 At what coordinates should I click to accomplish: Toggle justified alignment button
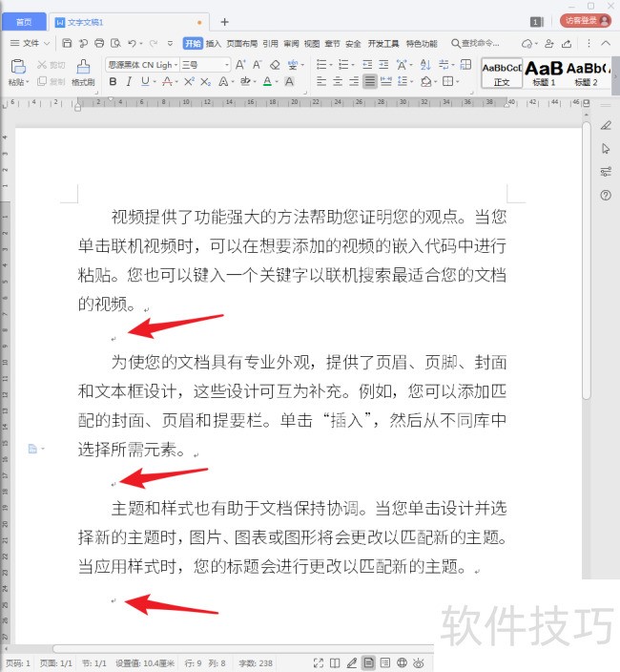coord(370,81)
